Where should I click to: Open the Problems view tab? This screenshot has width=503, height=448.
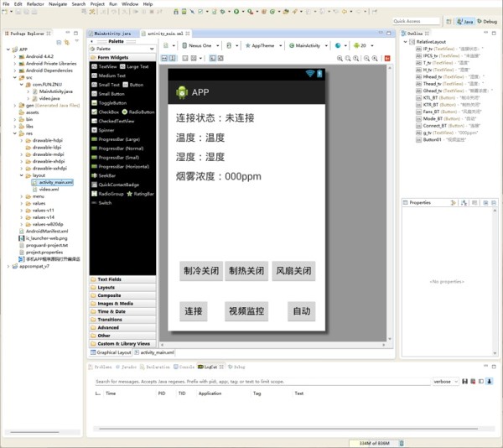click(100, 367)
